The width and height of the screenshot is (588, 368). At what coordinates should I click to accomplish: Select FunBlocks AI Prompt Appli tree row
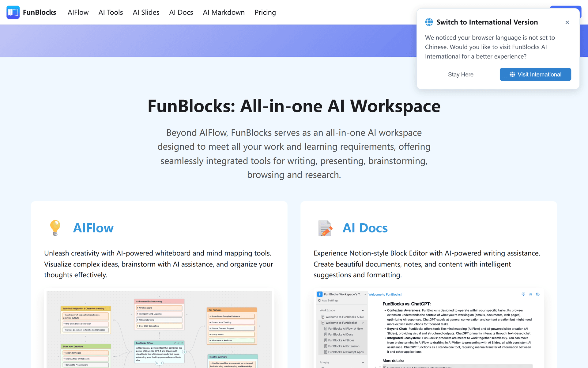pos(344,352)
